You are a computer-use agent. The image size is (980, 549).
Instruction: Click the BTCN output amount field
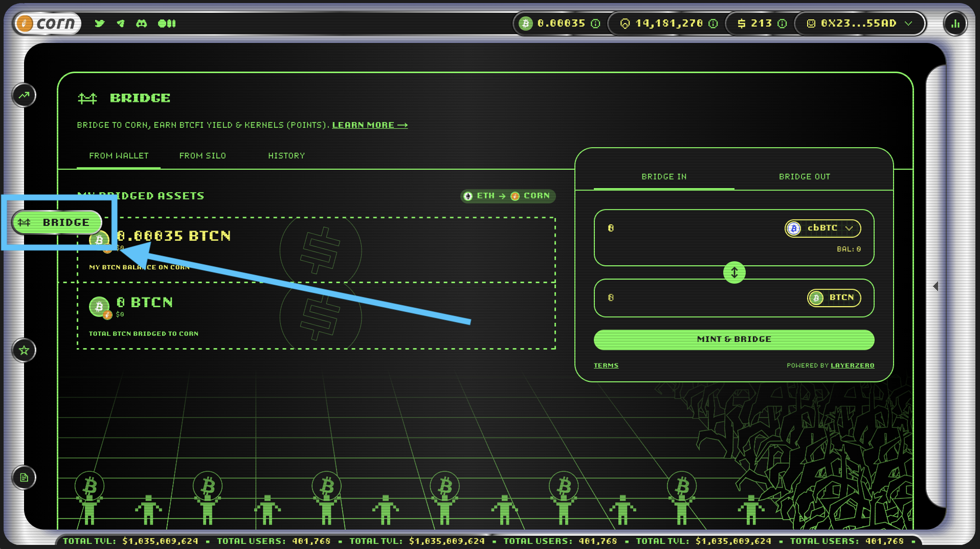pyautogui.click(x=701, y=298)
